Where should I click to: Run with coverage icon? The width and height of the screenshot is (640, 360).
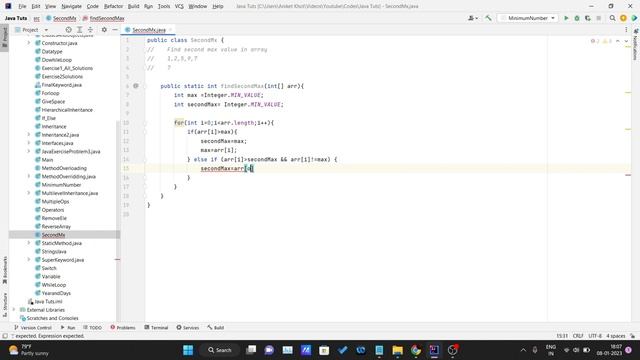coord(588,18)
